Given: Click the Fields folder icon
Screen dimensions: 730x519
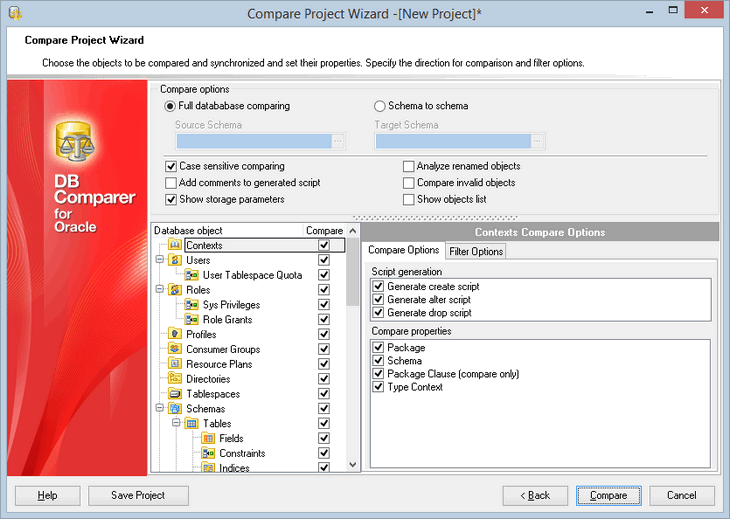Looking at the screenshot, I should pyautogui.click(x=208, y=438).
